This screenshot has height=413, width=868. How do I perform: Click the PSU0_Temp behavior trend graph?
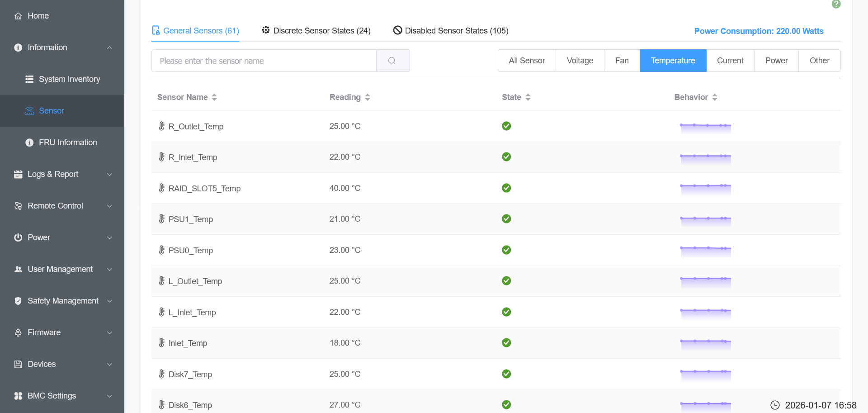coord(705,250)
